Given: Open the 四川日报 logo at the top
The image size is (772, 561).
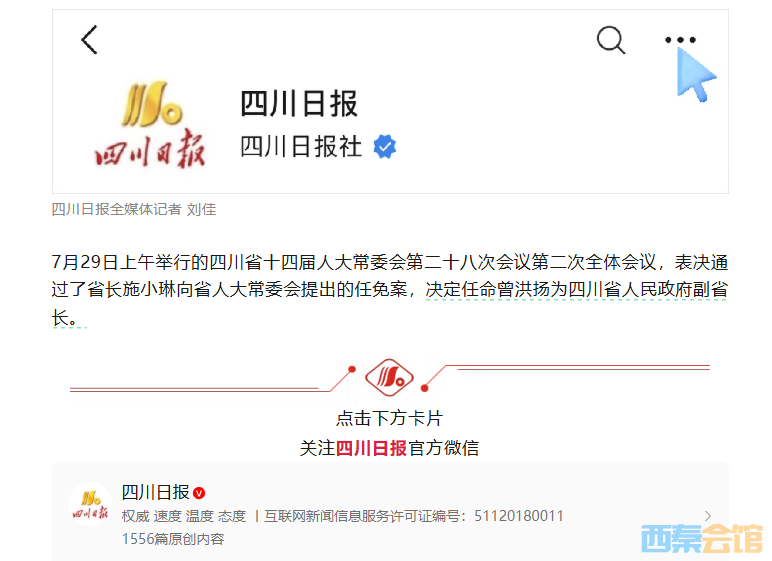Looking at the screenshot, I should [150, 125].
